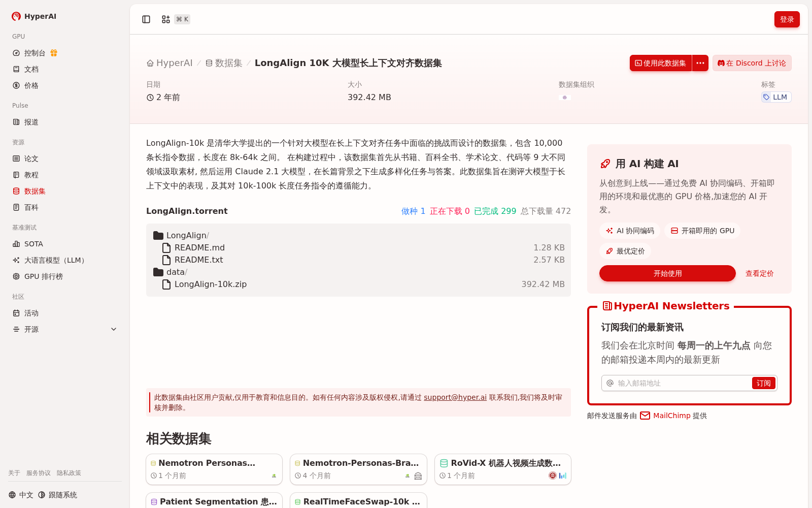Click the support@hyper.ai email link

point(455,397)
